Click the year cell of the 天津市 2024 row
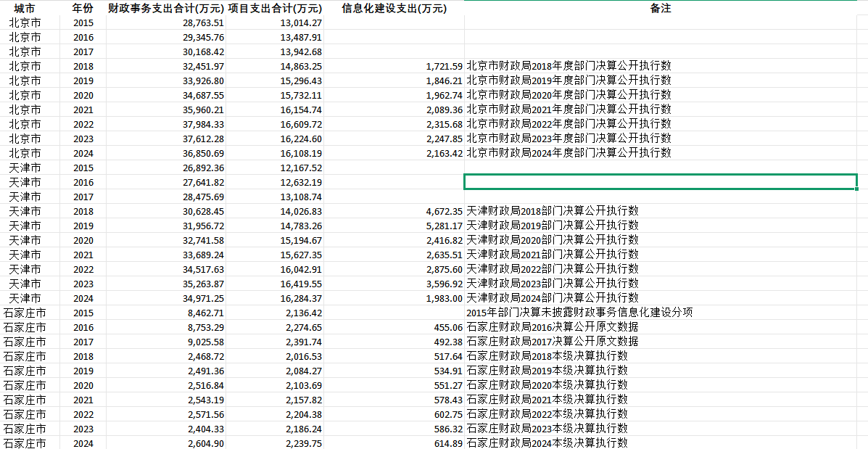The height and width of the screenshot is (449, 868). click(x=83, y=298)
